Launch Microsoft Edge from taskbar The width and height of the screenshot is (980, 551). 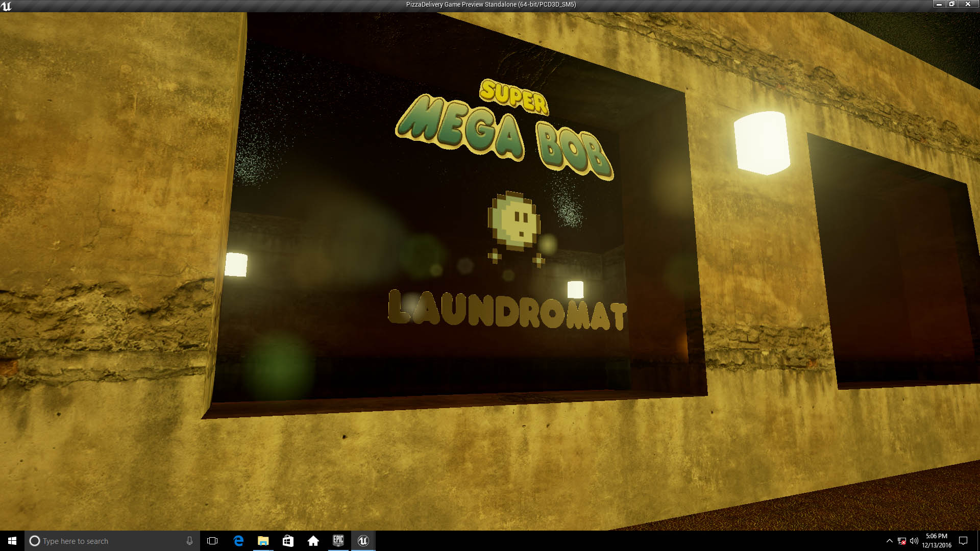tap(238, 541)
